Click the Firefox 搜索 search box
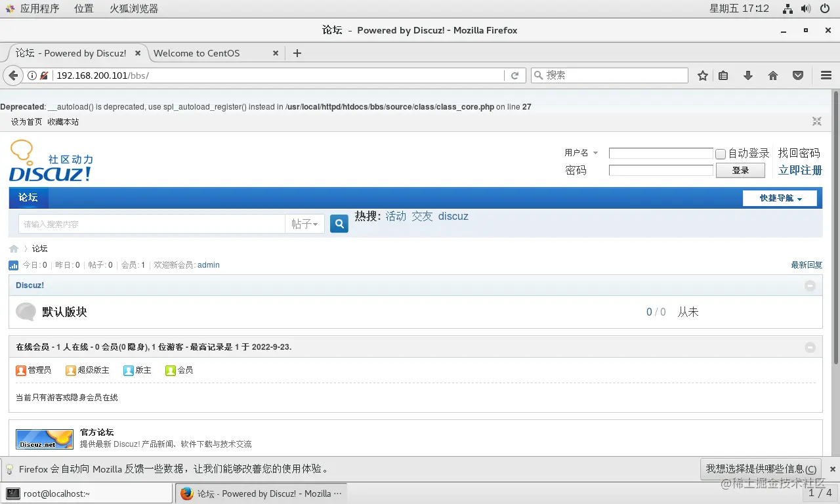The width and height of the screenshot is (840, 504). pos(609,75)
